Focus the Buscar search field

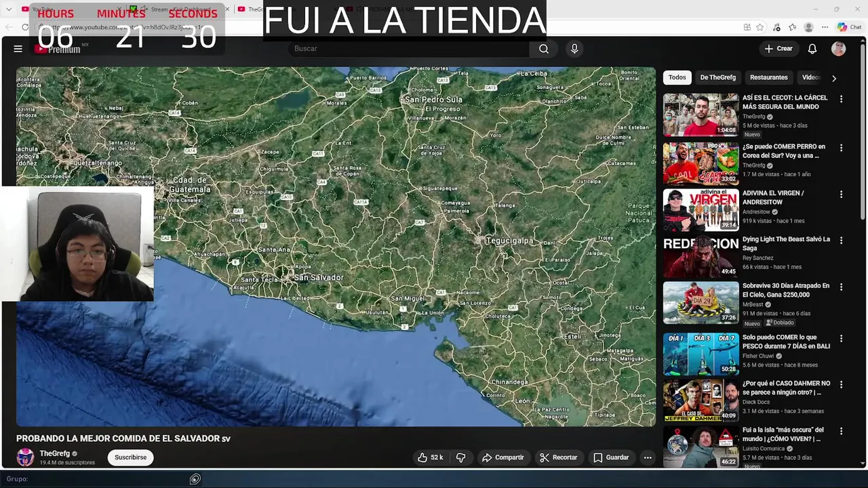[x=409, y=49]
